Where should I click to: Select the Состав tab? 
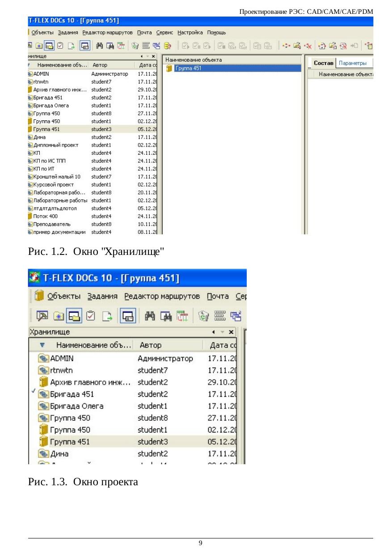(x=323, y=63)
